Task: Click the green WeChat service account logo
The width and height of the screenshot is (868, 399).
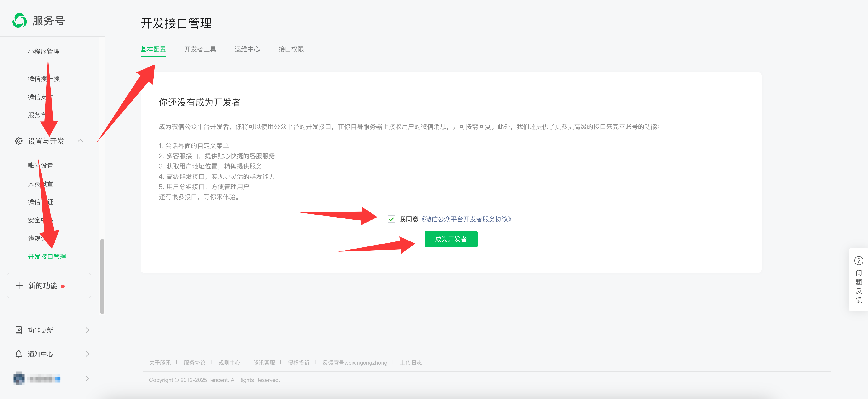Action: [20, 21]
